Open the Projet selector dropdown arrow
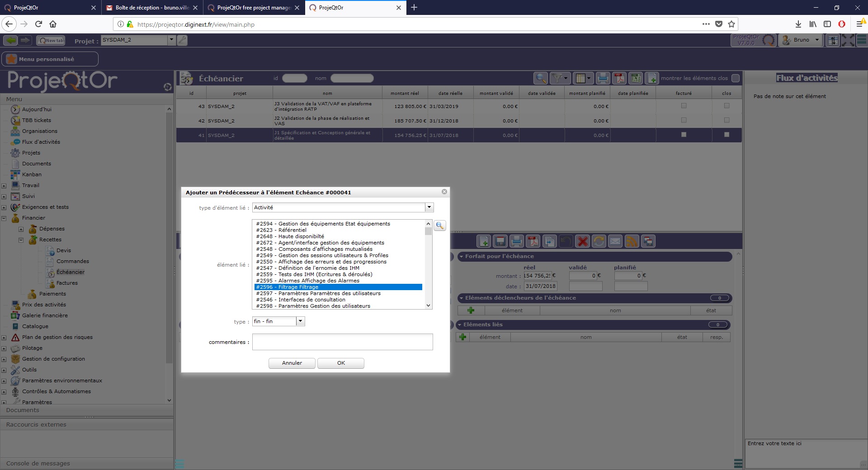 click(171, 40)
